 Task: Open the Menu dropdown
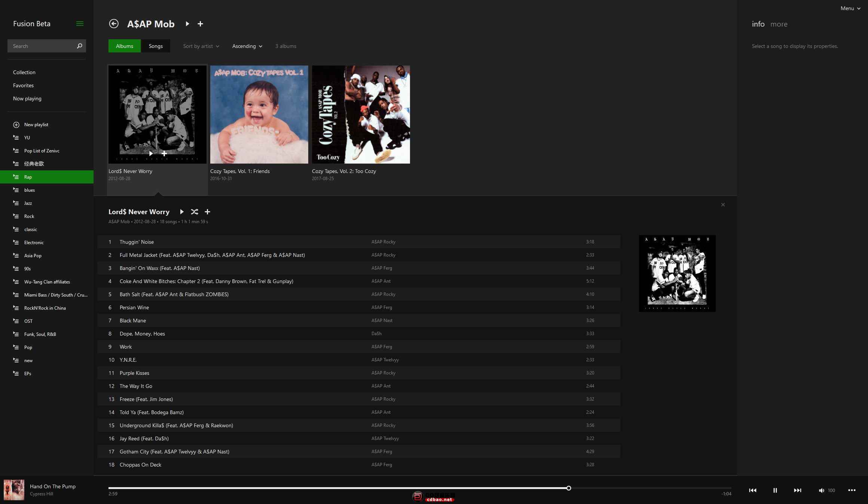(850, 8)
